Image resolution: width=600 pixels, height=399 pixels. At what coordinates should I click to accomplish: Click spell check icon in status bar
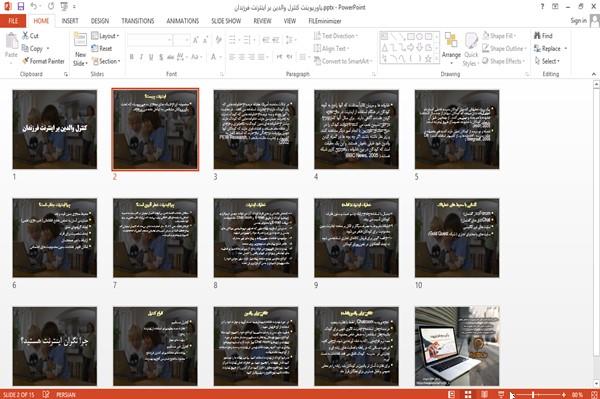[x=46, y=394]
